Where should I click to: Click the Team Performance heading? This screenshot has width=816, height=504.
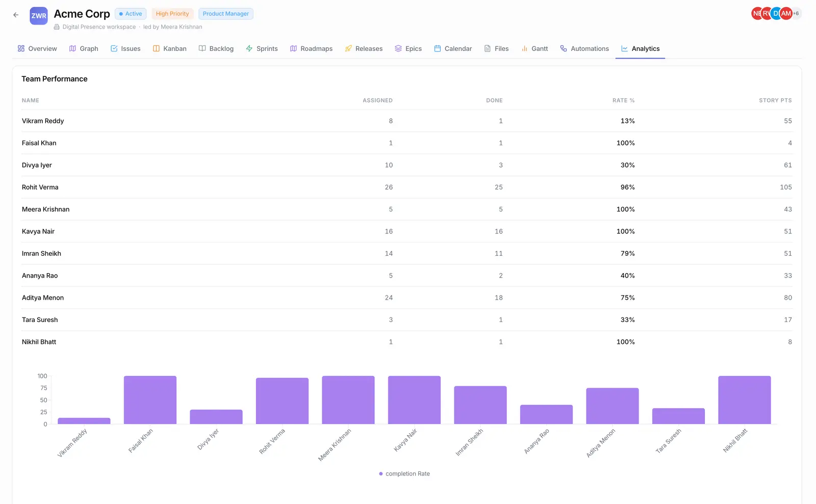(55, 79)
